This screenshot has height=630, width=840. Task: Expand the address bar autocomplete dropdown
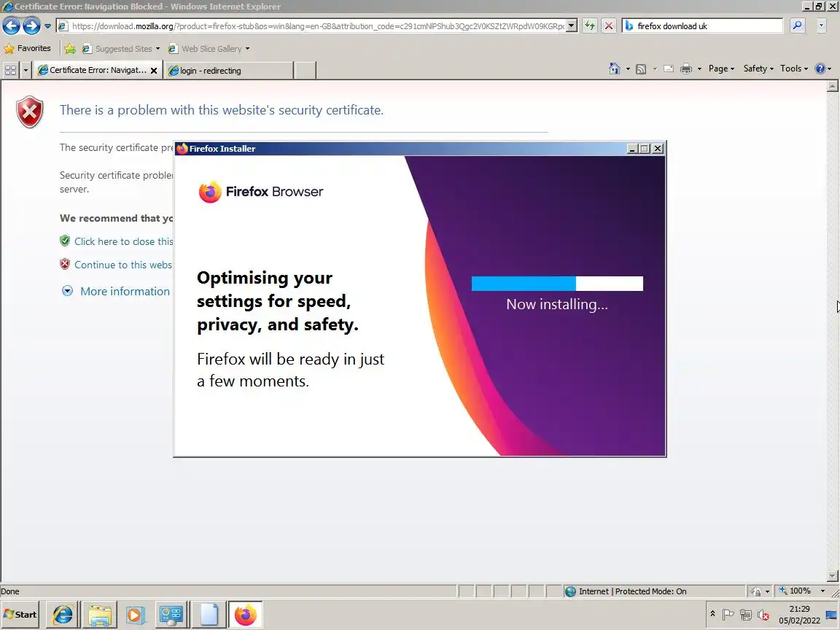coord(572,26)
